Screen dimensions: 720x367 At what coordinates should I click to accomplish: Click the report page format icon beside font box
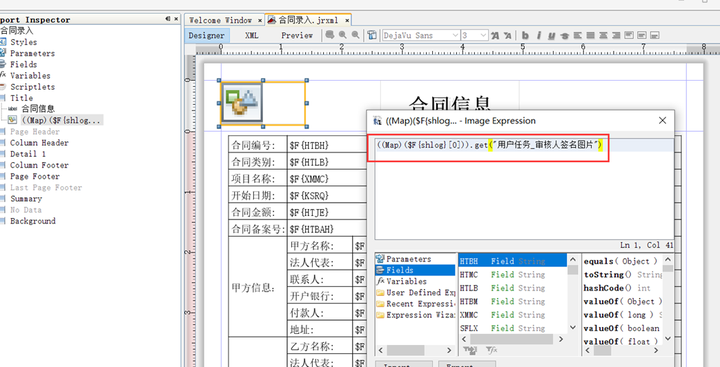point(372,35)
